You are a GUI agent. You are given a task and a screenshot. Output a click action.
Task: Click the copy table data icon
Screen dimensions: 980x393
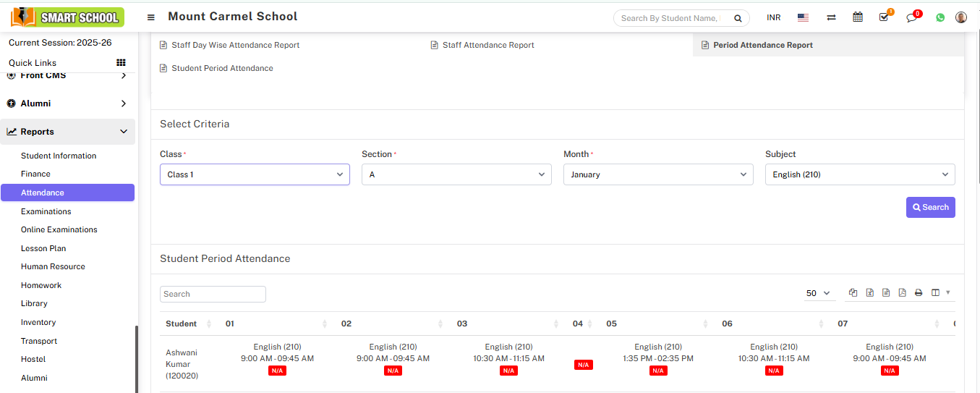tap(853, 293)
